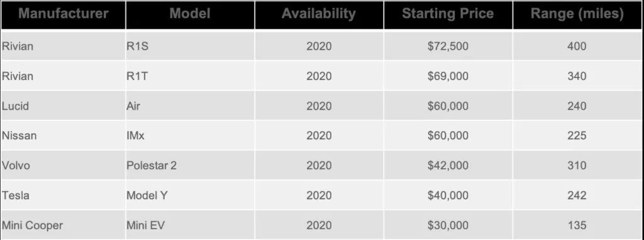Select the Model column header
Image resolution: width=644 pixels, height=240 pixels.
click(190, 15)
